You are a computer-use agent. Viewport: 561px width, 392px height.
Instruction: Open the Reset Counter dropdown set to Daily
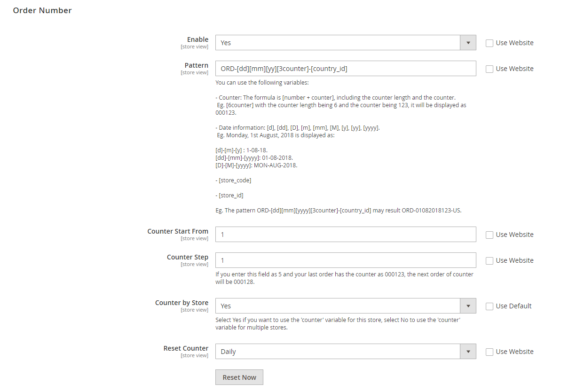pyautogui.click(x=345, y=352)
